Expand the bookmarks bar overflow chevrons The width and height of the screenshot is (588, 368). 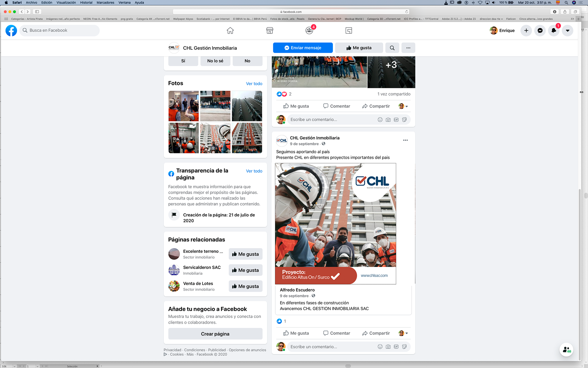pos(572,19)
